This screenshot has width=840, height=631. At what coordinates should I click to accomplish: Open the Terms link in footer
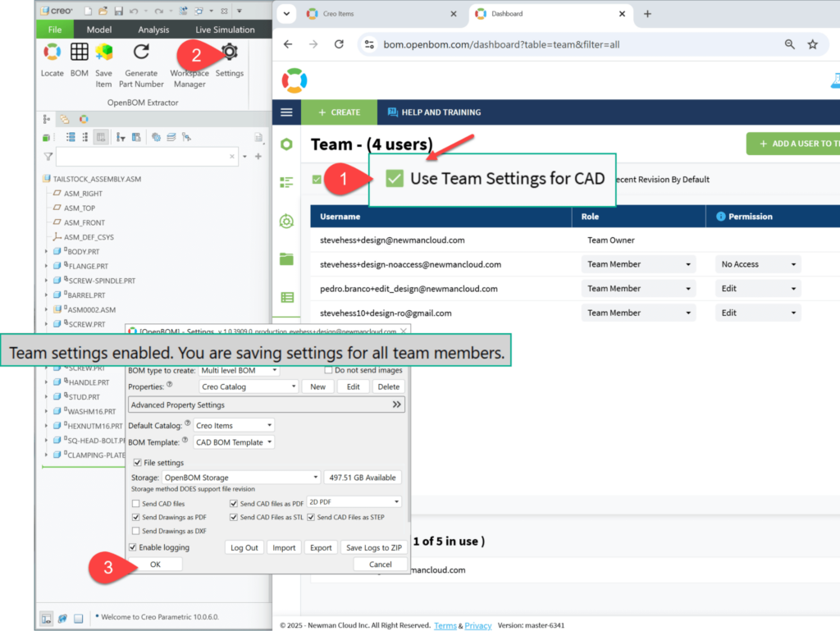pos(445,625)
